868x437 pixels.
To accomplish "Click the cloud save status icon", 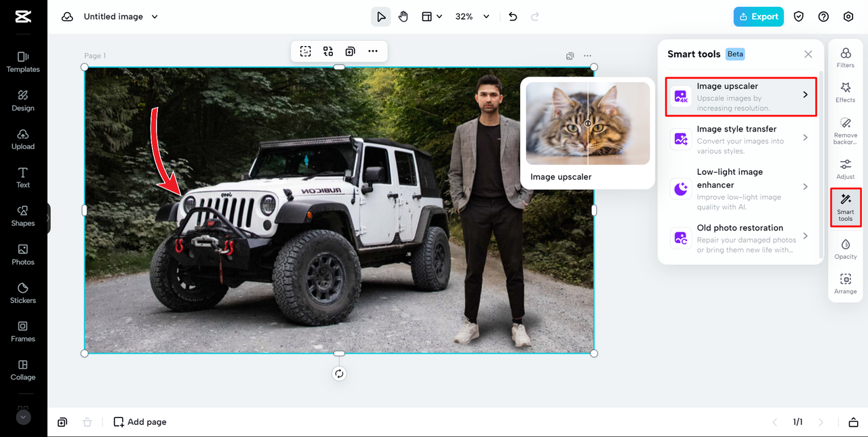I will tap(67, 17).
